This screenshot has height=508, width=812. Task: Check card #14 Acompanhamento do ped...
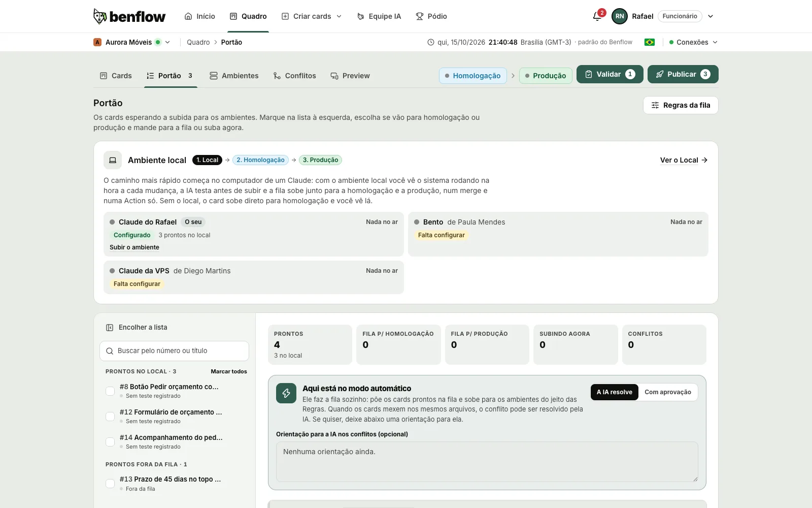pos(110,442)
